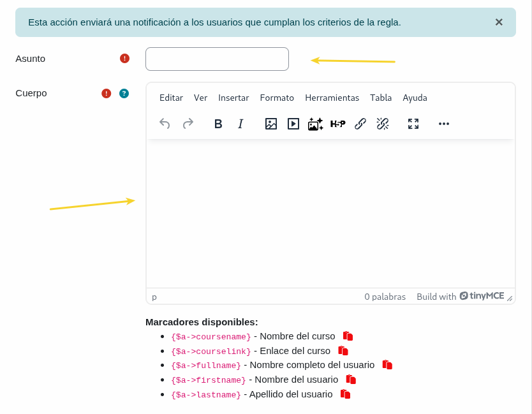This screenshot has width=532, height=414.
Task: Open the Insert image dialog icon
Action: [x=270, y=124]
